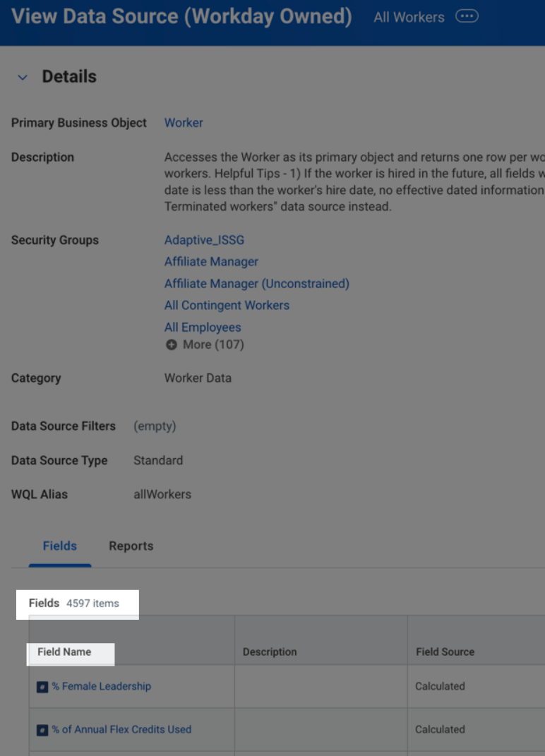This screenshot has width=545, height=756.
Task: Click the Description column header
Action: coord(270,652)
